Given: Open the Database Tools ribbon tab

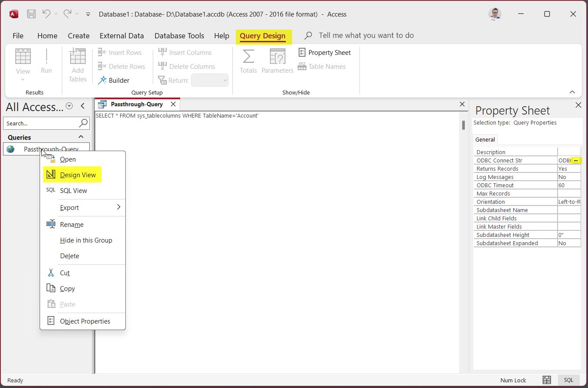Looking at the screenshot, I should click(x=179, y=36).
